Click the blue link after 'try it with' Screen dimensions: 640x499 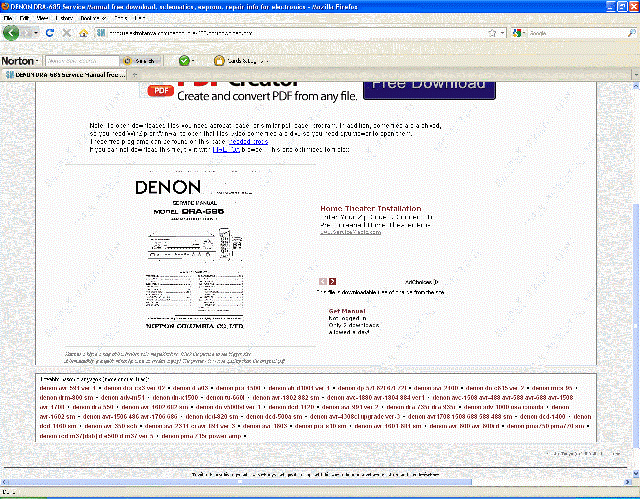(x=226, y=150)
